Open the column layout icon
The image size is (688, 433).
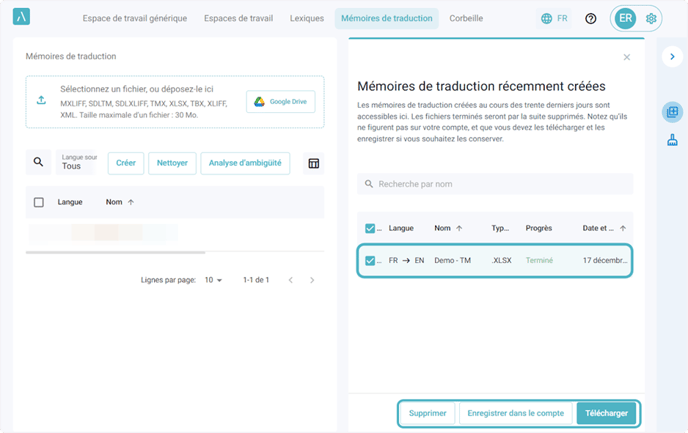pyautogui.click(x=313, y=164)
